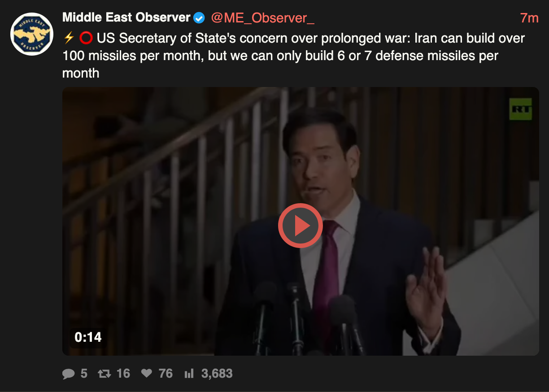Click the Middle East Observer display name
Image resolution: width=549 pixels, height=392 pixels.
pos(126,17)
